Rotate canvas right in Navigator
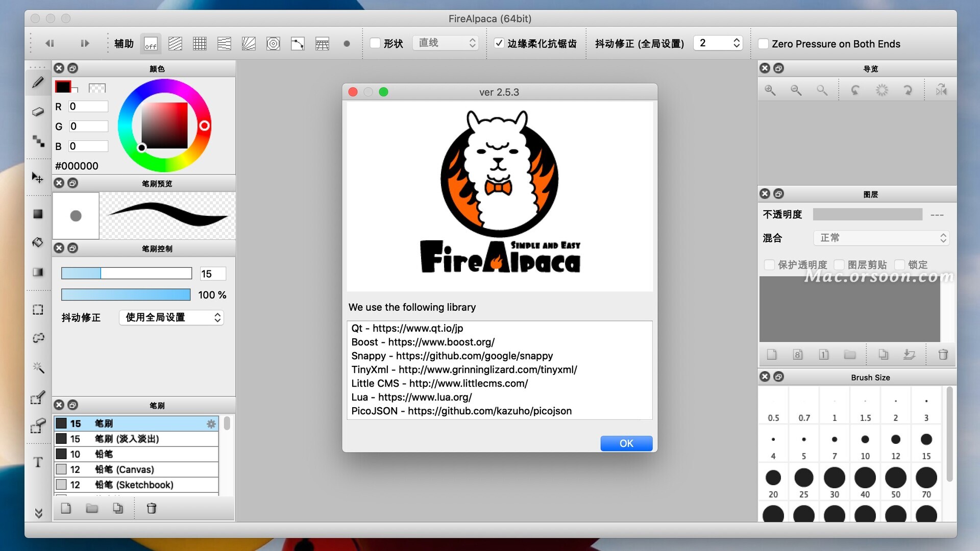Viewport: 980px width, 551px height. coord(908,90)
